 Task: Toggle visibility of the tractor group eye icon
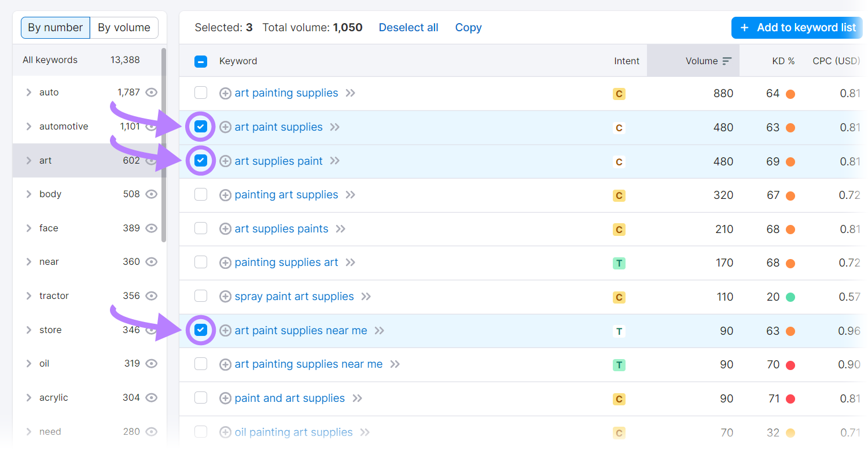pos(151,295)
